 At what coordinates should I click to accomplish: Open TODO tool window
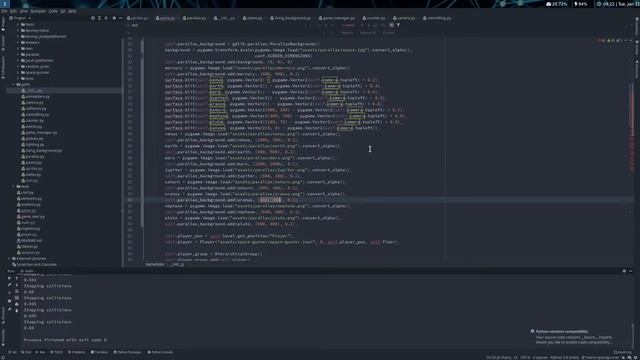[x=57, y=352]
